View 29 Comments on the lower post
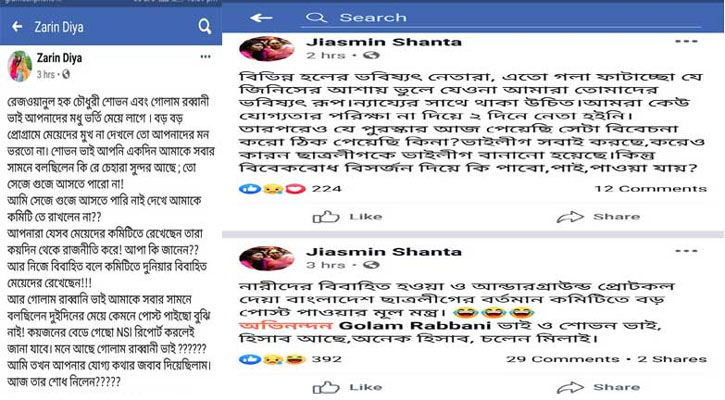 [563, 359]
